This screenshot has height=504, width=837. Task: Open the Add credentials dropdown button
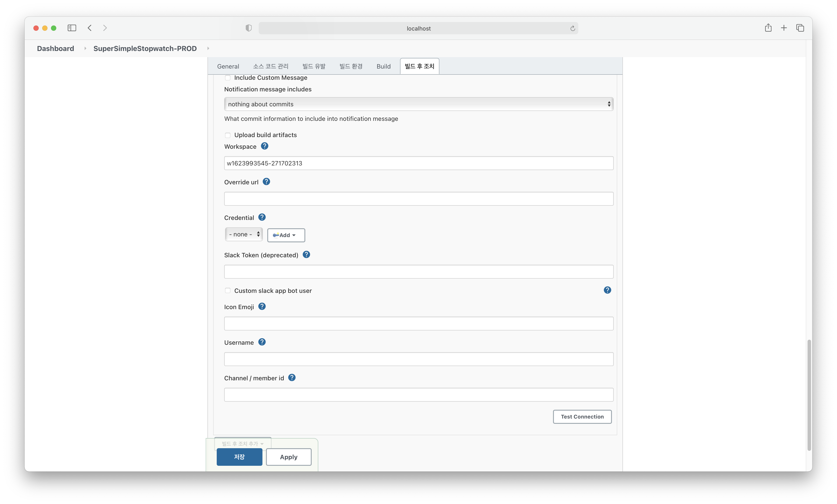[286, 235]
